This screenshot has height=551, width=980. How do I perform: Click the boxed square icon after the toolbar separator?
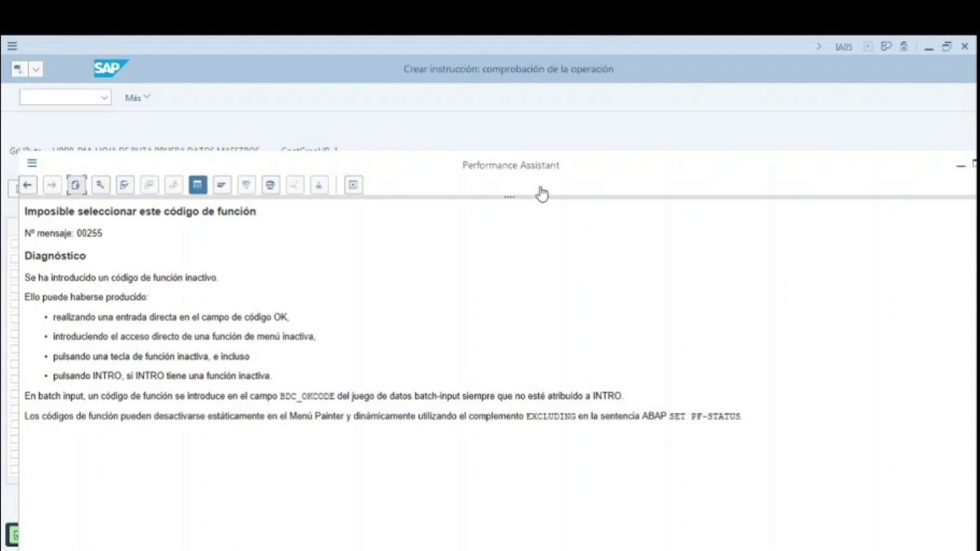353,184
